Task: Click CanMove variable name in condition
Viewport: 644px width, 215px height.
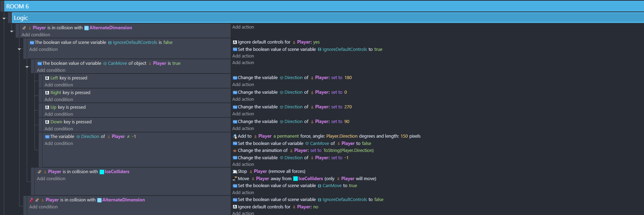Action: point(117,63)
